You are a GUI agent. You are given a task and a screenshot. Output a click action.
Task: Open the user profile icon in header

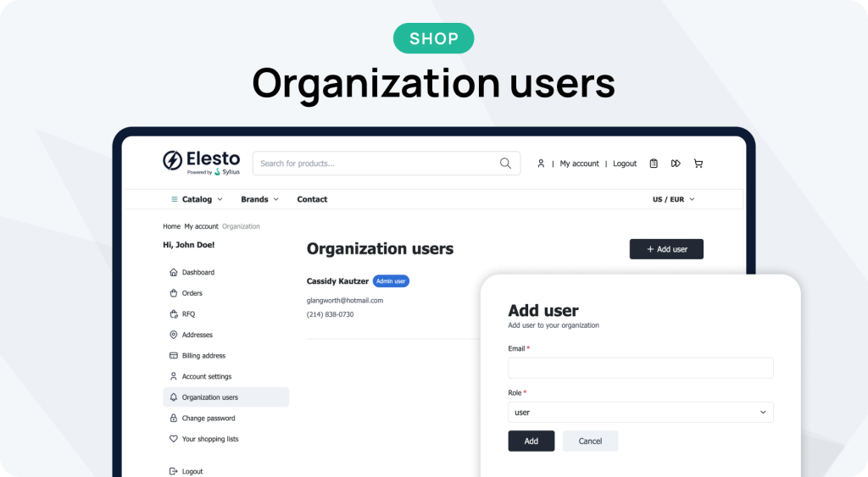(541, 164)
